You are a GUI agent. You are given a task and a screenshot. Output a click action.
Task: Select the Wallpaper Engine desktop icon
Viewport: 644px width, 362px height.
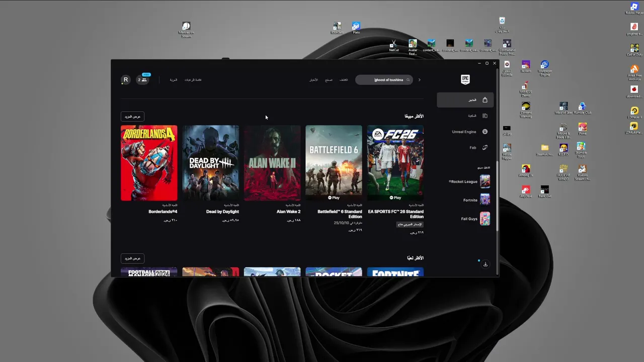(544, 69)
